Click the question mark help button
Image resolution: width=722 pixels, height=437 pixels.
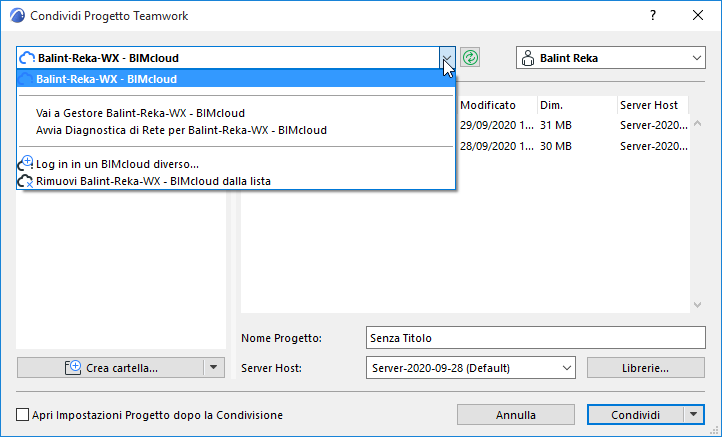(x=653, y=16)
